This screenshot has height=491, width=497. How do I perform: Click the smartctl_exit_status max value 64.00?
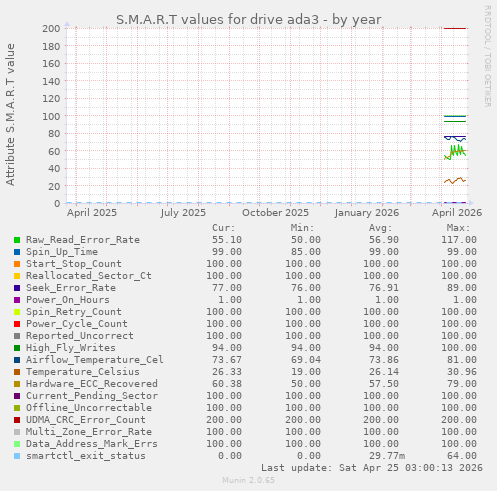462,456
